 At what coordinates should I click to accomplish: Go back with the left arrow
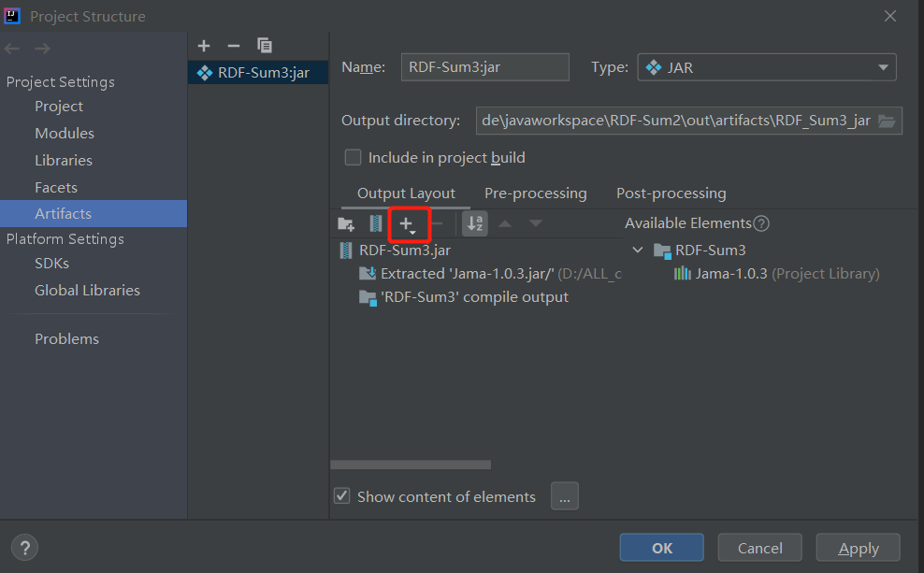click(x=12, y=49)
